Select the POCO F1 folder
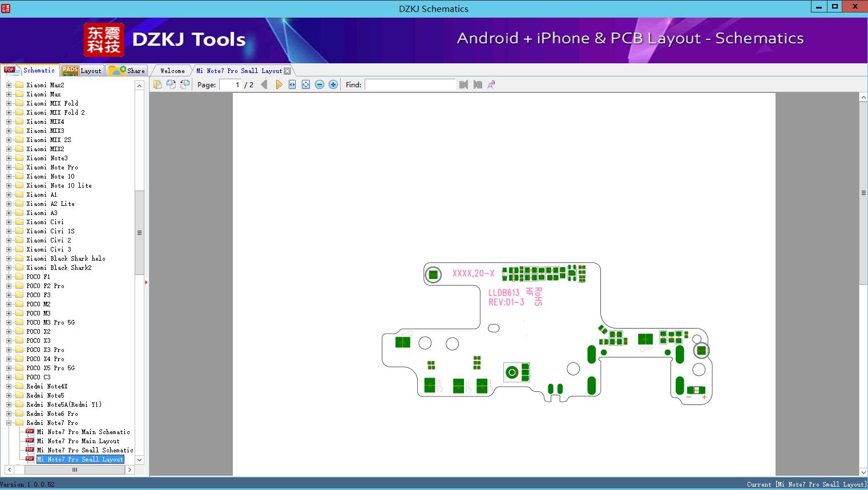This screenshot has height=490, width=868. (x=38, y=277)
